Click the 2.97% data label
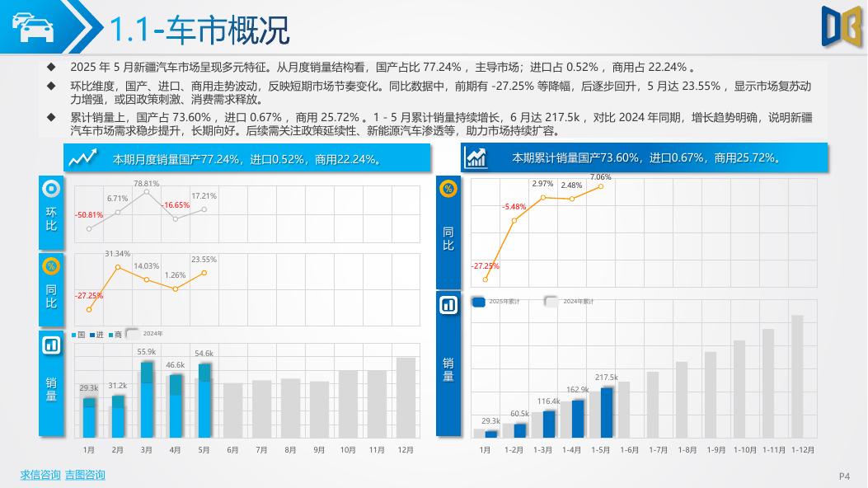The width and height of the screenshot is (868, 488). coord(542,183)
